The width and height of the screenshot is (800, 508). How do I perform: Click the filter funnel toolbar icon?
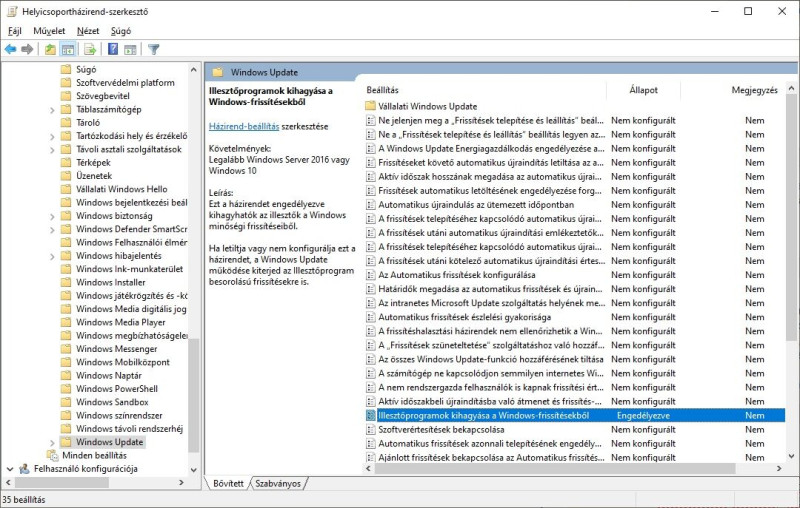point(154,49)
